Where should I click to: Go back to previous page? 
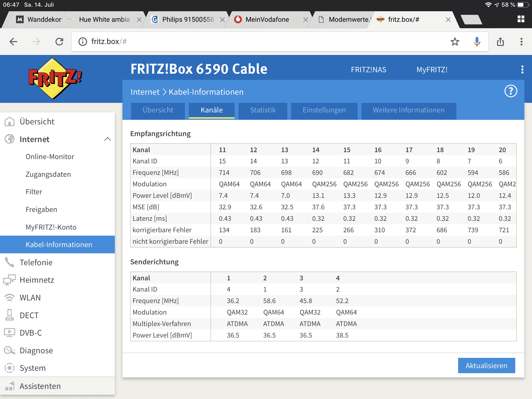click(13, 42)
